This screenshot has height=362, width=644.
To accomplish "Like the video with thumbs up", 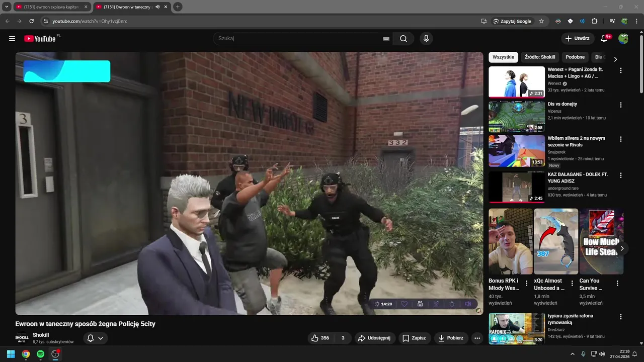I will 320,338.
